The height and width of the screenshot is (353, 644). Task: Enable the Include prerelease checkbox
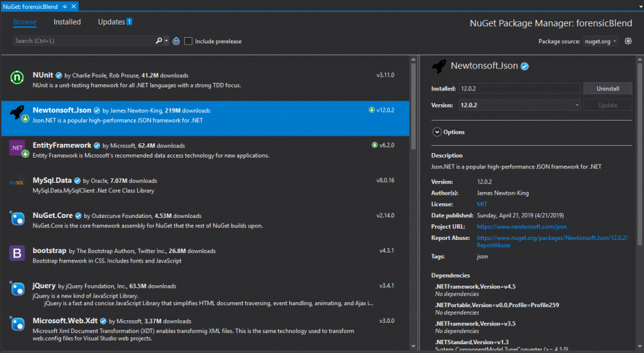coord(188,41)
